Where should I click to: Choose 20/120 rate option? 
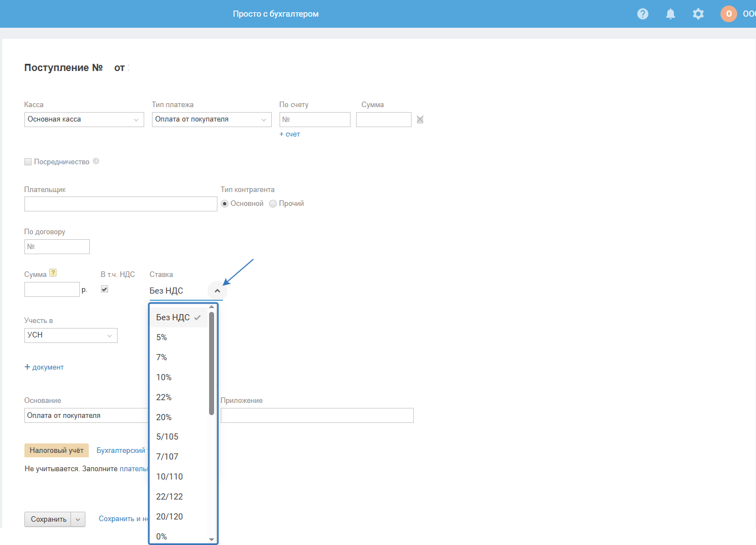coord(179,517)
